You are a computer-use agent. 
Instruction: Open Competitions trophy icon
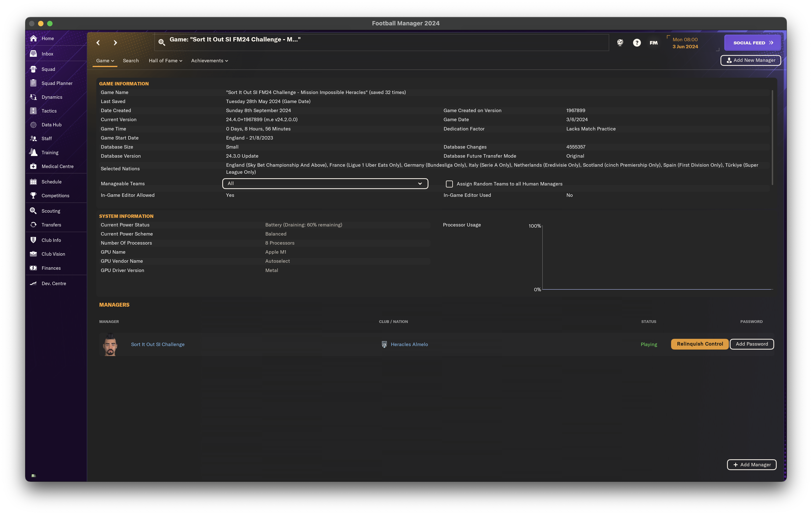pos(33,195)
